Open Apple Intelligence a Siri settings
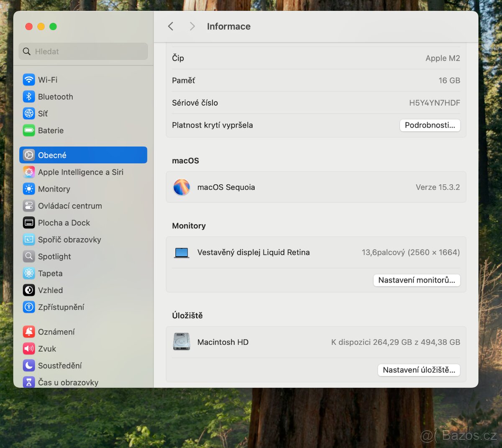The image size is (502, 448). click(28, 172)
